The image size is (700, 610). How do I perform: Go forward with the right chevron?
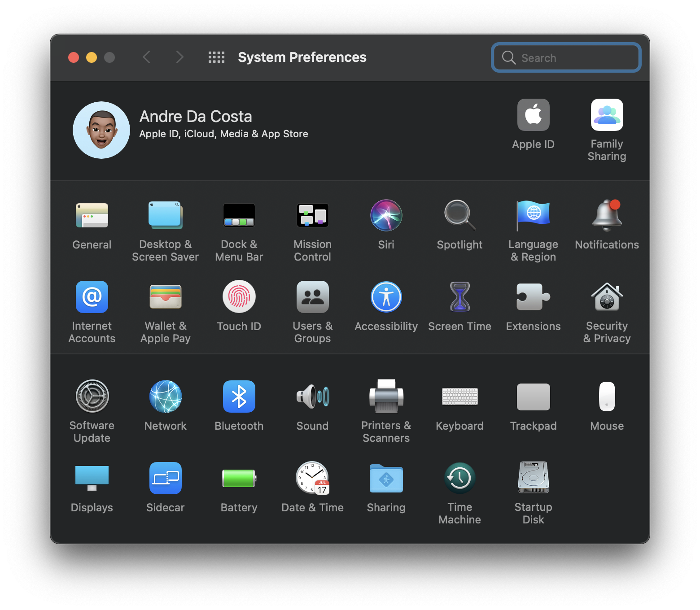click(x=179, y=57)
